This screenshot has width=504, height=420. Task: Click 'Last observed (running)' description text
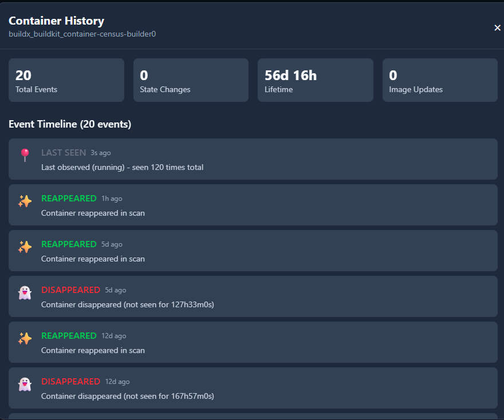tap(122, 168)
